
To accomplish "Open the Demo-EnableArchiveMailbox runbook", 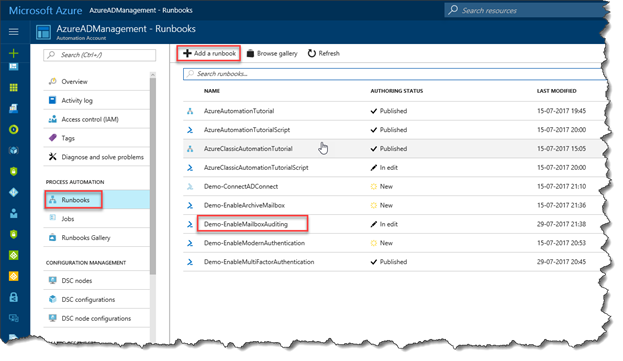I will pos(244,205).
